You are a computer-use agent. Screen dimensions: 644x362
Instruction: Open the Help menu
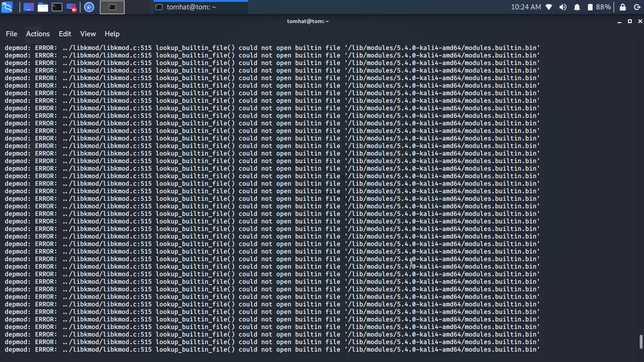tap(112, 34)
